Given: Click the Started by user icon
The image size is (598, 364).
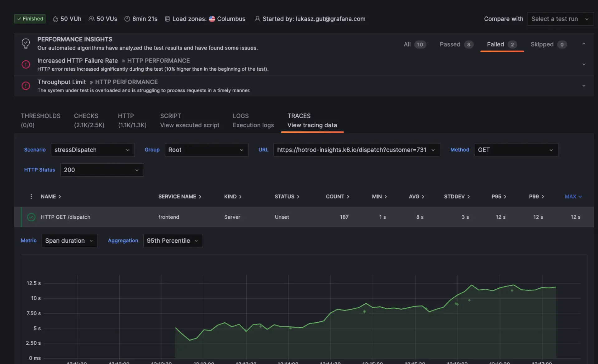Looking at the screenshot, I should click(257, 19).
